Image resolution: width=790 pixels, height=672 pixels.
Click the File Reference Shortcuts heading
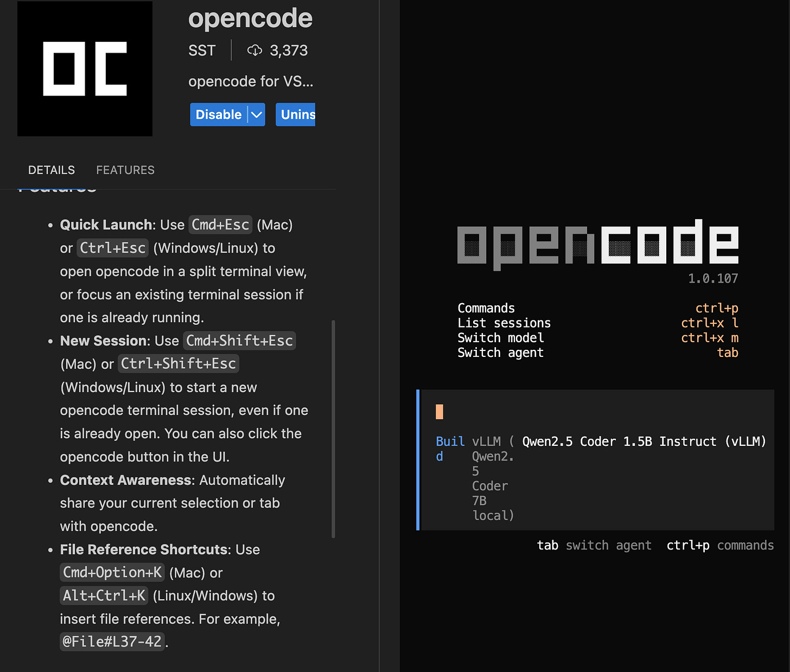[144, 549]
